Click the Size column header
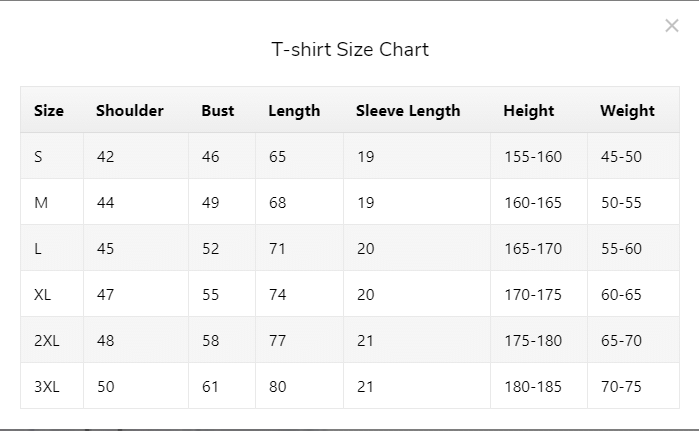Image resolution: width=699 pixels, height=431 pixels. tap(49, 111)
